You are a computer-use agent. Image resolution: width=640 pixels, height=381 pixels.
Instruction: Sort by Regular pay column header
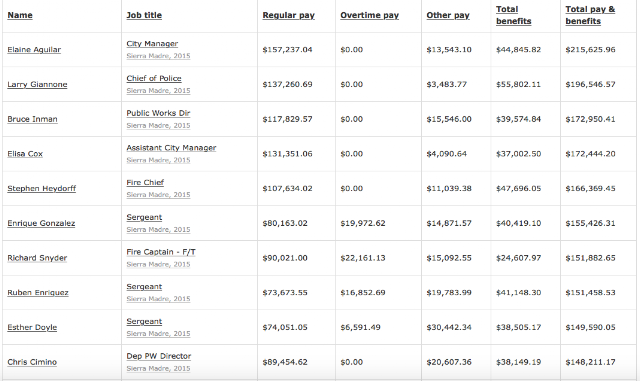[x=288, y=15]
